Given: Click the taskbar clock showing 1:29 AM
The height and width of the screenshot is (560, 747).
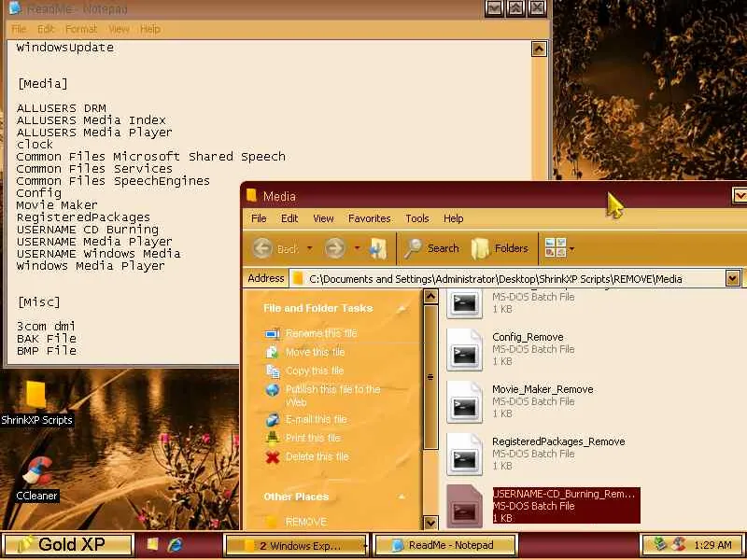Looking at the screenshot, I should point(712,545).
